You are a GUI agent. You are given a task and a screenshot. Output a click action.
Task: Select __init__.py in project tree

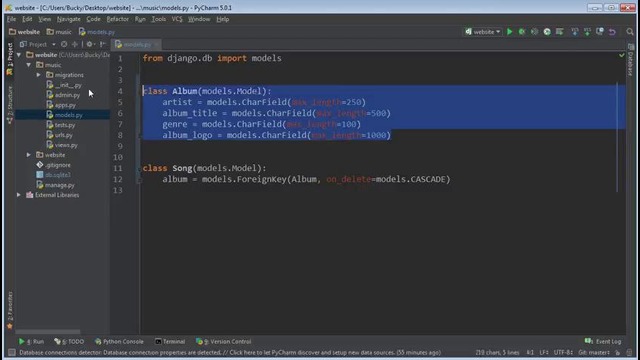[x=64, y=85]
